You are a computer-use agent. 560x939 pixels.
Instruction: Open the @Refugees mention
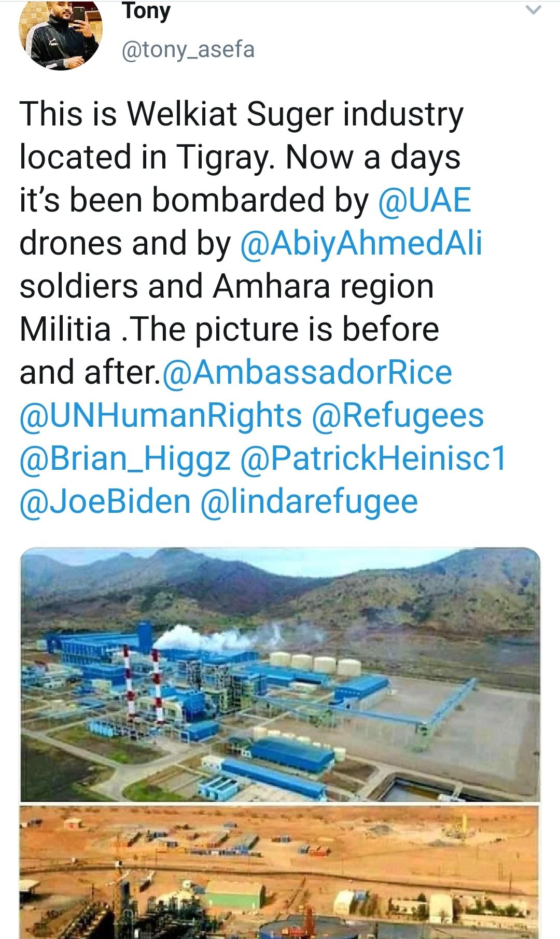[x=398, y=416]
